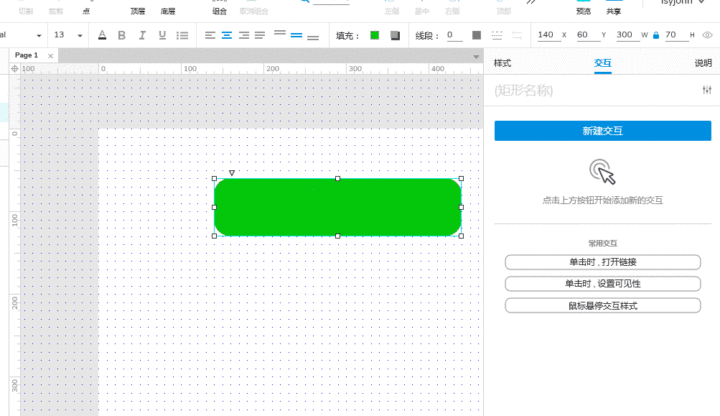Toggle shape visibility eye icon
The image size is (720, 416).
pos(707,35)
